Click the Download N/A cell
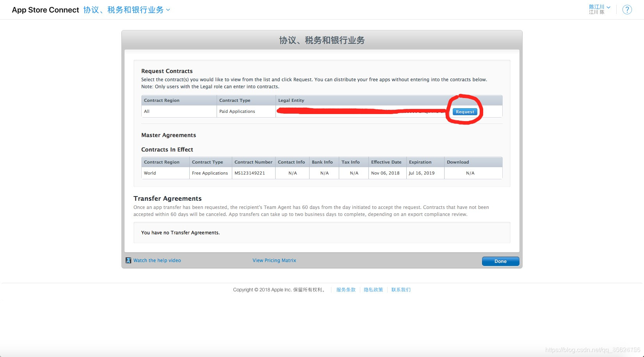Image resolution: width=644 pixels, height=357 pixels. tap(473, 173)
